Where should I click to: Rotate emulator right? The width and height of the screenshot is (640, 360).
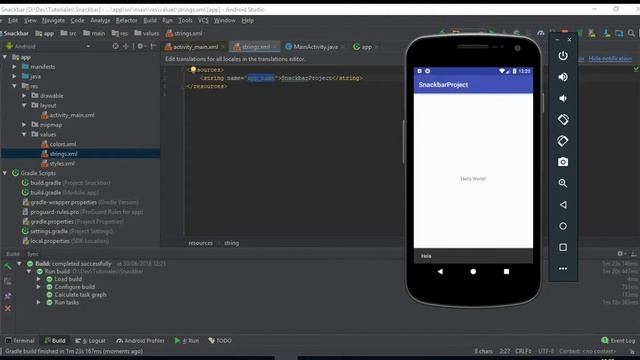pyautogui.click(x=563, y=141)
